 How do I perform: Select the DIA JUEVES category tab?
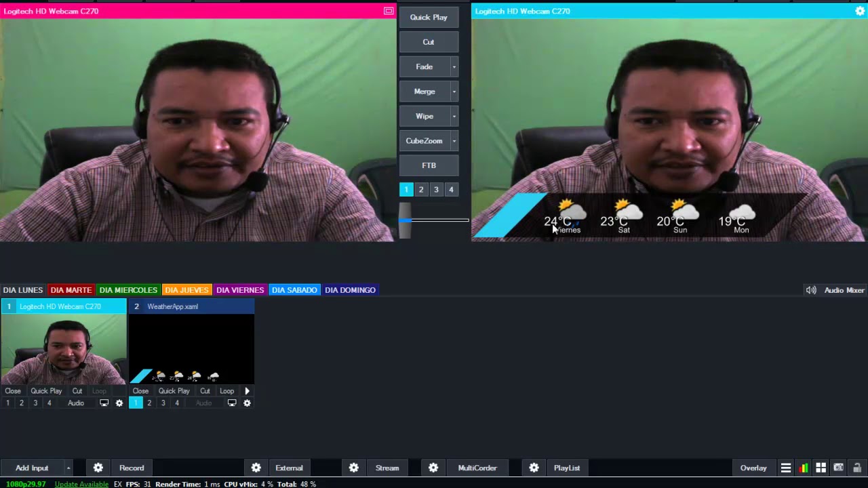tap(186, 290)
